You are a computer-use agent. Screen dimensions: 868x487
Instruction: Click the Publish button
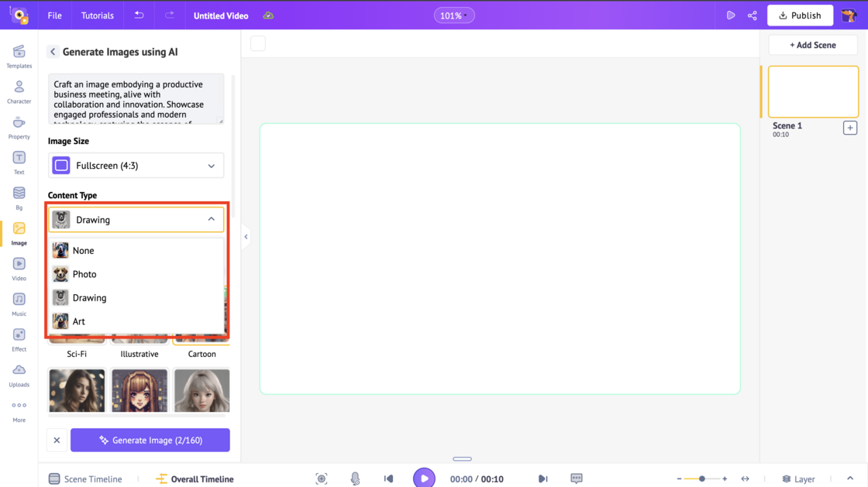click(x=800, y=15)
